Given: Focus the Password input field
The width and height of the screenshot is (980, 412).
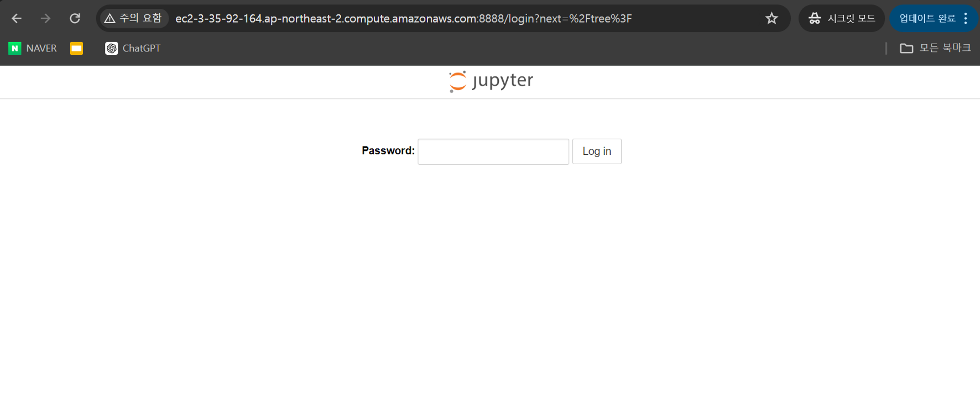Looking at the screenshot, I should pyautogui.click(x=493, y=151).
